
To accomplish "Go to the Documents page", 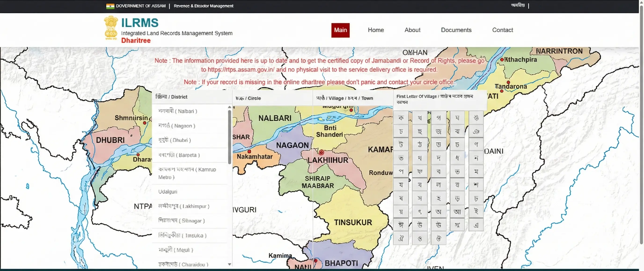I will click(x=456, y=30).
